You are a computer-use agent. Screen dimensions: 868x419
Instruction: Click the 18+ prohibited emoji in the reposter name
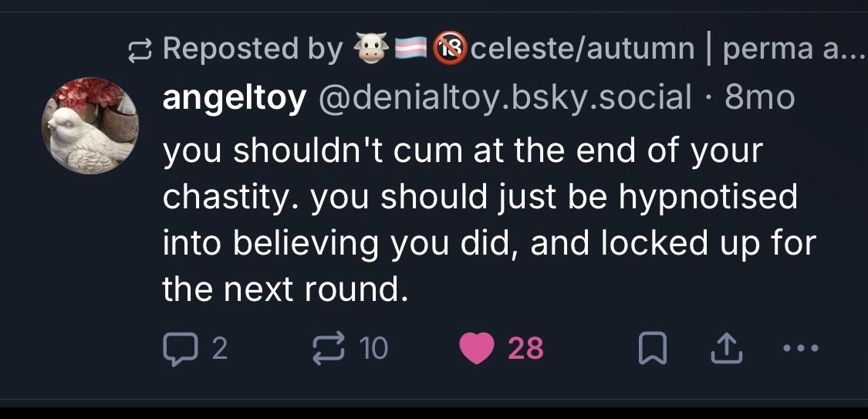449,49
